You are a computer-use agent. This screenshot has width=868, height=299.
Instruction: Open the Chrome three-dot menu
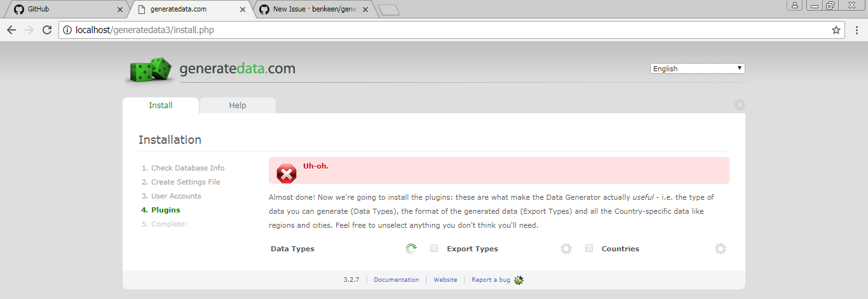click(x=855, y=30)
